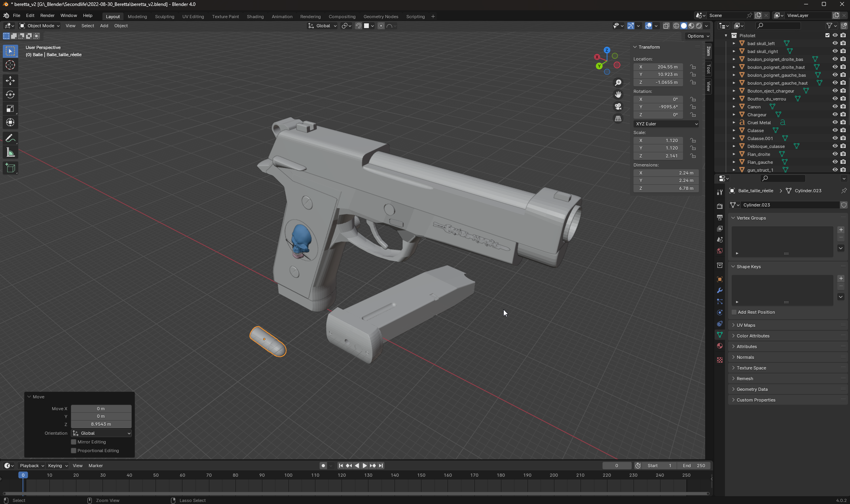
Task: Uncheck Pistolet collection exclude checkbox
Action: click(827, 35)
